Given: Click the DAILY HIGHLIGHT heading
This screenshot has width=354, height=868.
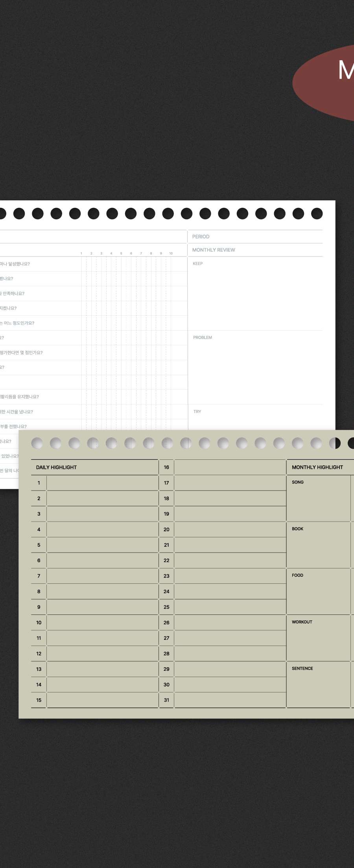Looking at the screenshot, I should coord(56,467).
